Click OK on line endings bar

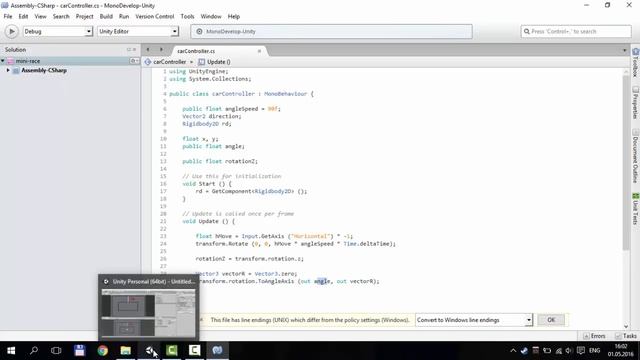click(551, 320)
